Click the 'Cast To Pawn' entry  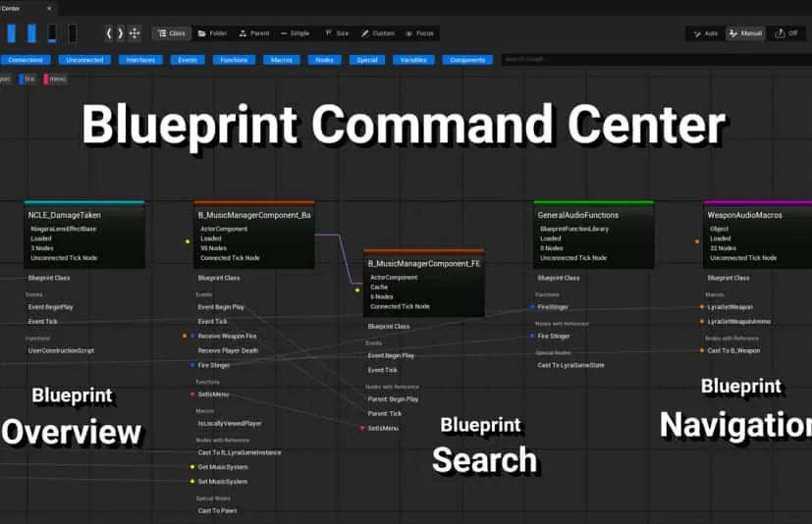[217, 510]
